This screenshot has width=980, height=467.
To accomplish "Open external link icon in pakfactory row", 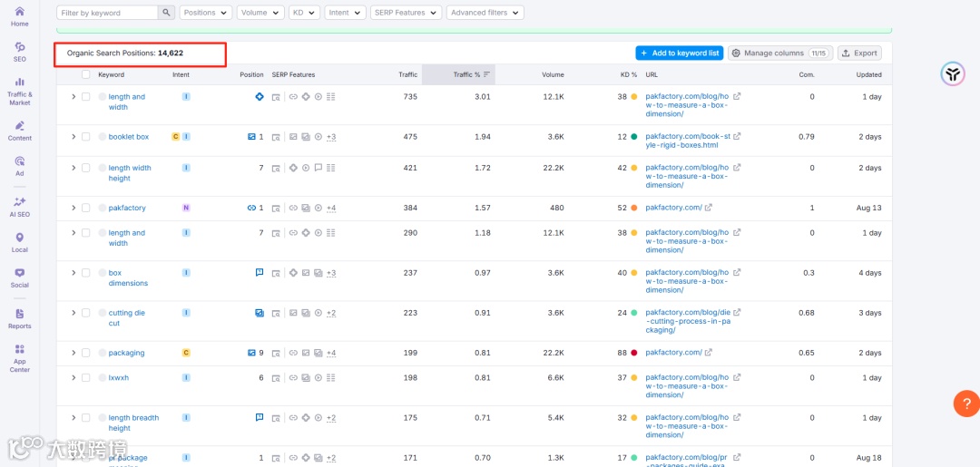I will pyautogui.click(x=708, y=208).
